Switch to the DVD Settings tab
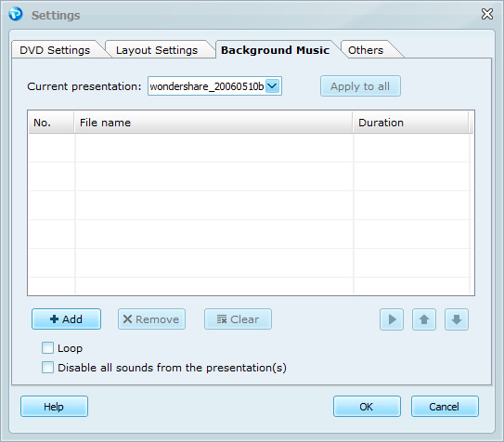Image resolution: width=504 pixels, height=442 pixels. click(x=56, y=50)
